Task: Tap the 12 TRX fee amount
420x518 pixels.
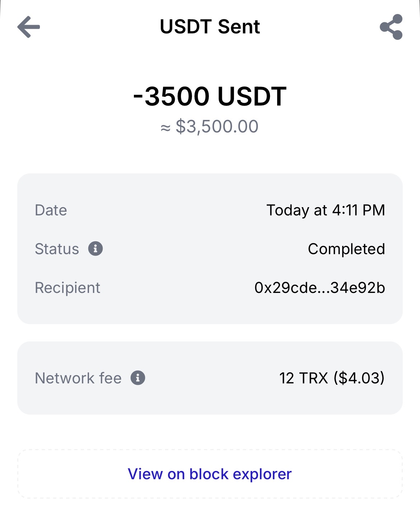Action: pyautogui.click(x=304, y=378)
